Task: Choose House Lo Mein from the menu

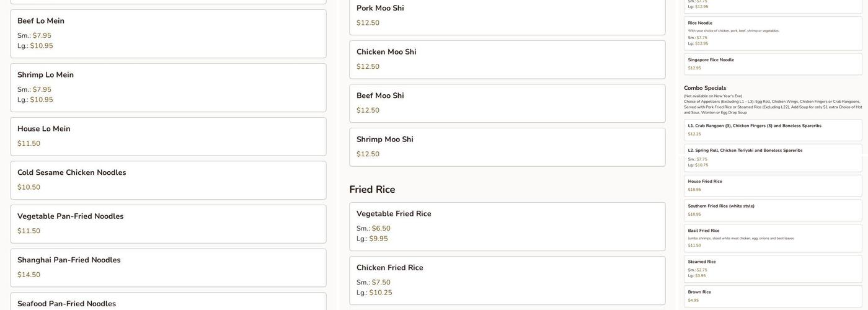Action: 168,136
